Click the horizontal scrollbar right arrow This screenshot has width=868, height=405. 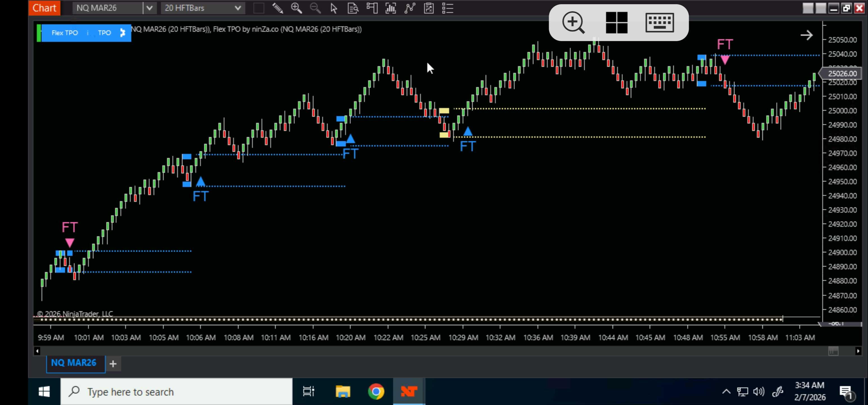[x=858, y=351]
